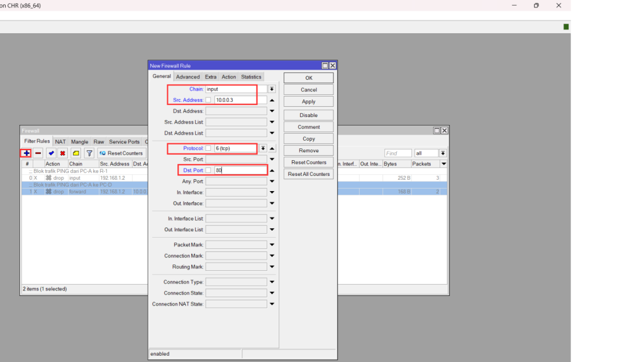The width and height of the screenshot is (644, 362).
Task: Open the Action tab in rule dialog
Action: pos(228,77)
